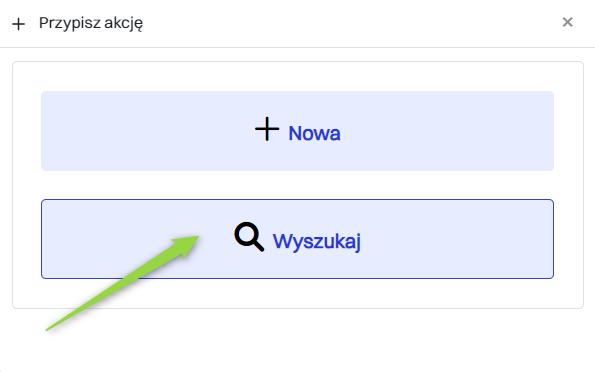Image resolution: width=595 pixels, height=372 pixels.
Task: Click the gray X in top-right corner
Action: (567, 22)
